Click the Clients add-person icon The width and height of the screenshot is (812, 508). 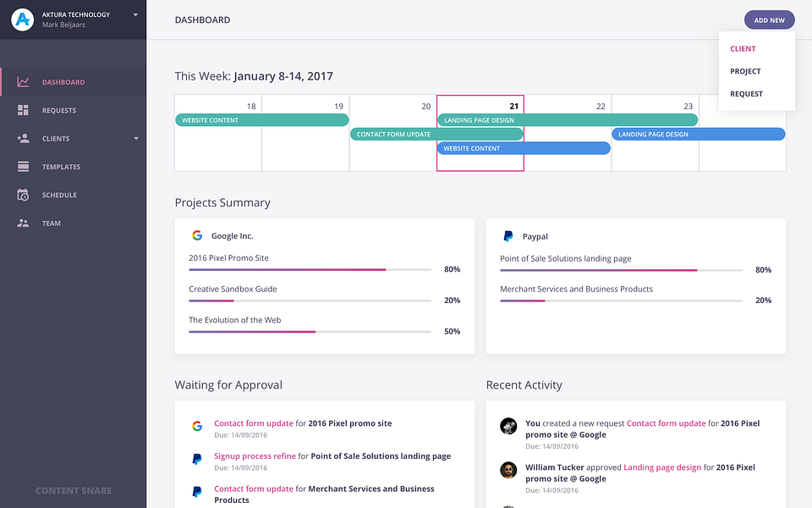[x=24, y=138]
